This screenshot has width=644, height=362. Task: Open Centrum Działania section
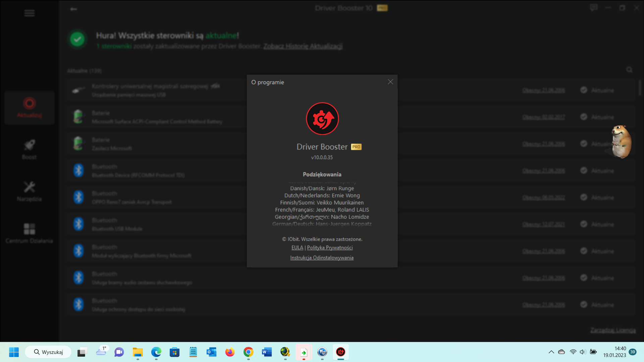point(30,234)
